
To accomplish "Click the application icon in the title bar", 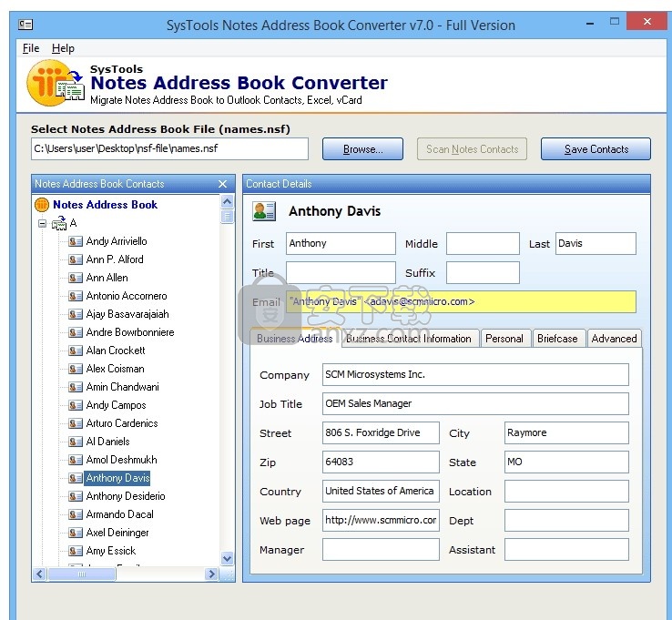I will tap(25, 25).
